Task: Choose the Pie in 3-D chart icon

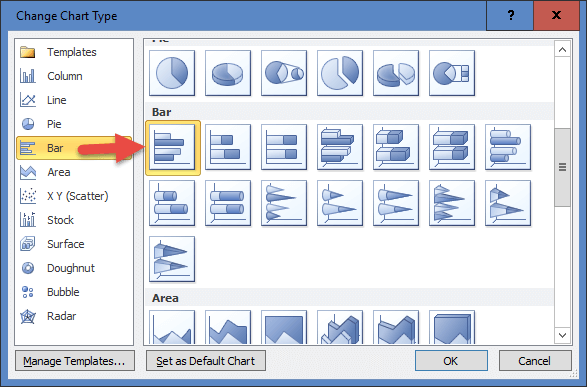Action: coord(228,73)
